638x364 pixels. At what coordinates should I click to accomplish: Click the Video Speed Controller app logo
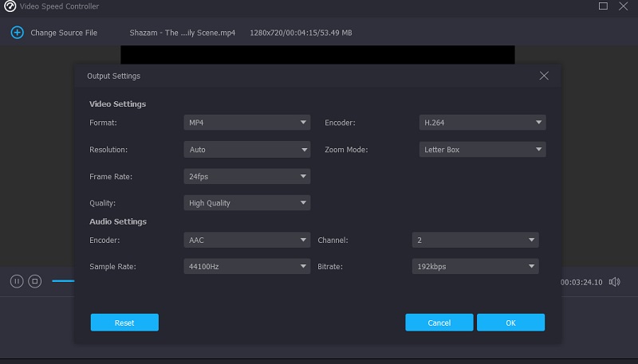10,6
